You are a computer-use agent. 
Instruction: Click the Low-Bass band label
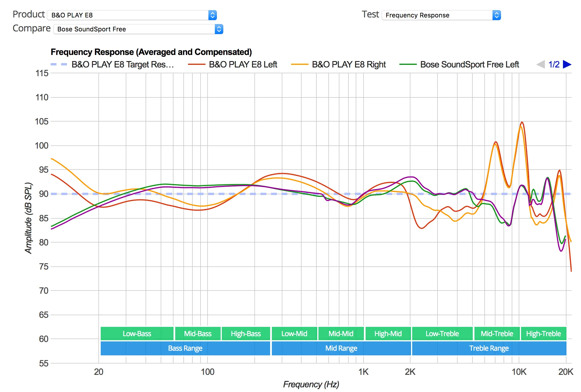[137, 334]
